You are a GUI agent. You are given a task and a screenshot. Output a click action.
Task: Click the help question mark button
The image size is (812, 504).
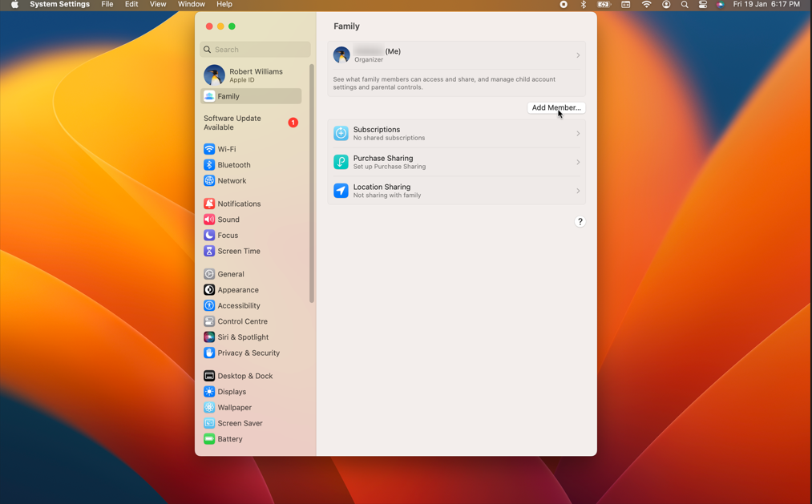coord(580,221)
